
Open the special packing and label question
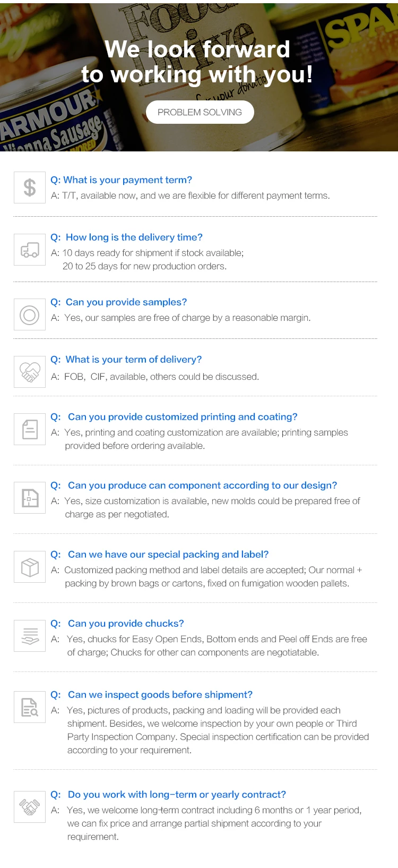160,555
